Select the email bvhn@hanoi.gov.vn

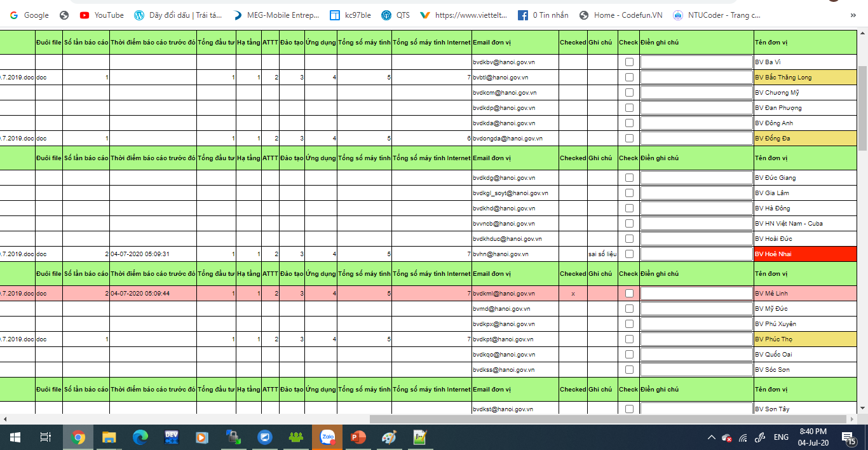[x=501, y=254]
